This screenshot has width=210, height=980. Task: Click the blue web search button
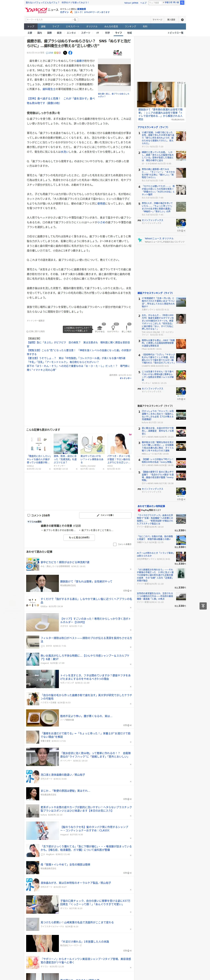tap(182, 3)
